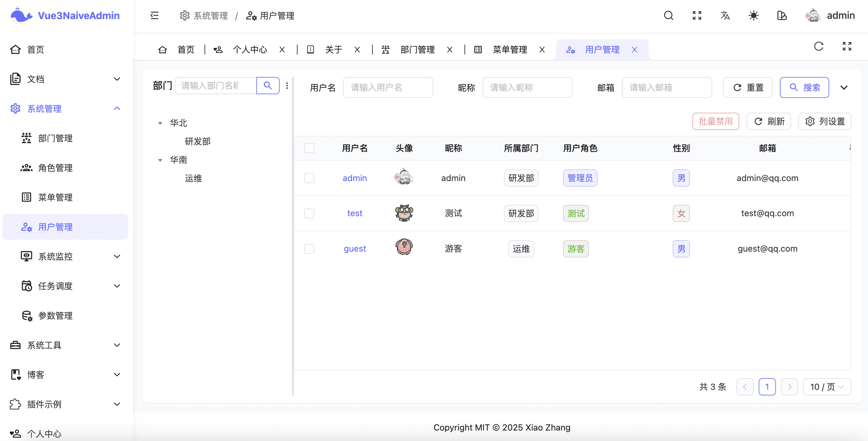Refresh the page using the reload icon
Image resolution: width=868 pixels, height=441 pixels.
818,47
